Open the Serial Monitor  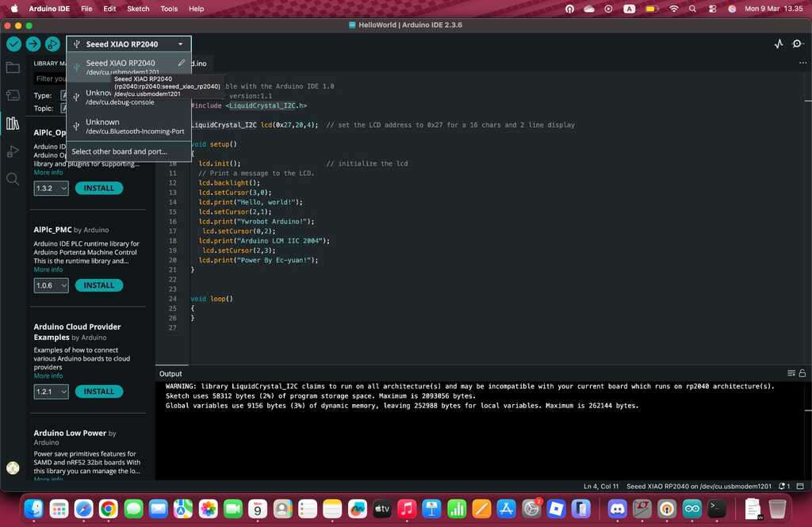pyautogui.click(x=798, y=44)
